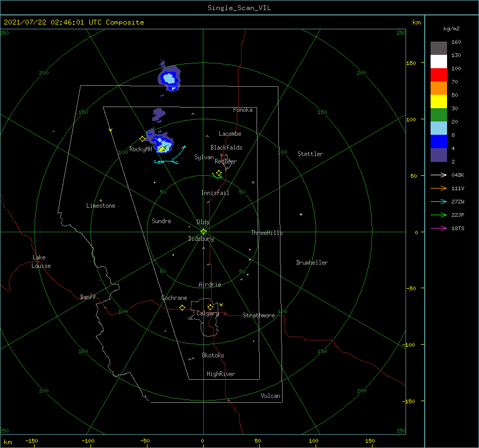Click the Single_Scan_VIL title

pos(239,8)
